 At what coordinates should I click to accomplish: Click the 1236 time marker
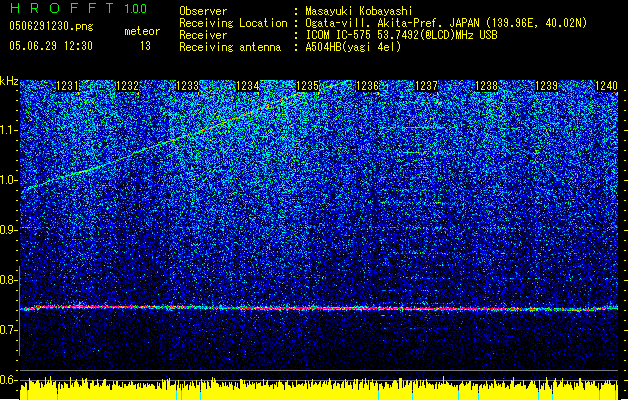click(367, 86)
